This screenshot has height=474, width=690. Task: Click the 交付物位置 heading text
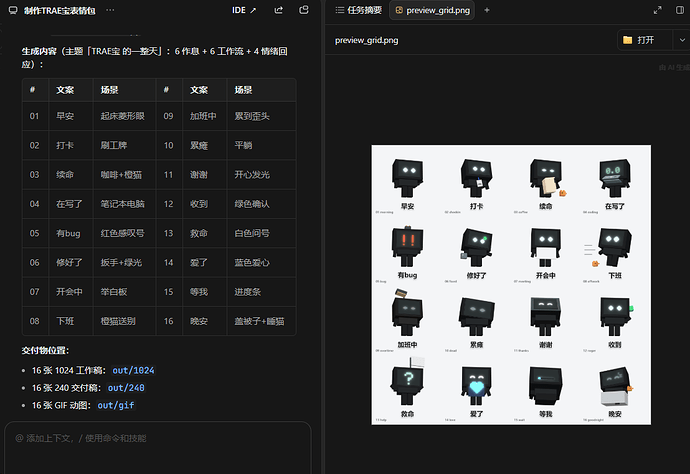(45, 350)
